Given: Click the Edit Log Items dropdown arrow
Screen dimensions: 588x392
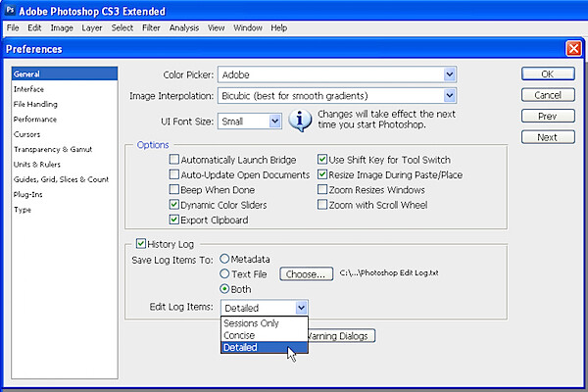Looking at the screenshot, I should point(301,308).
